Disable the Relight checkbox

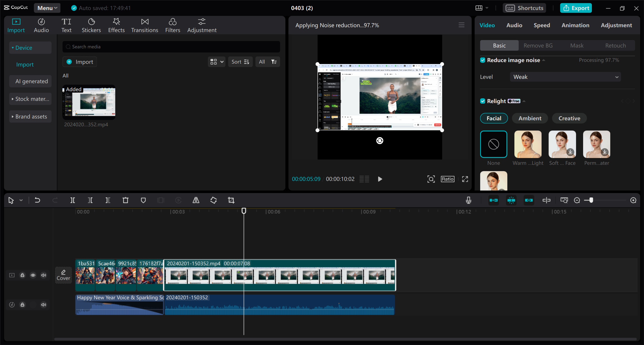[482, 101]
